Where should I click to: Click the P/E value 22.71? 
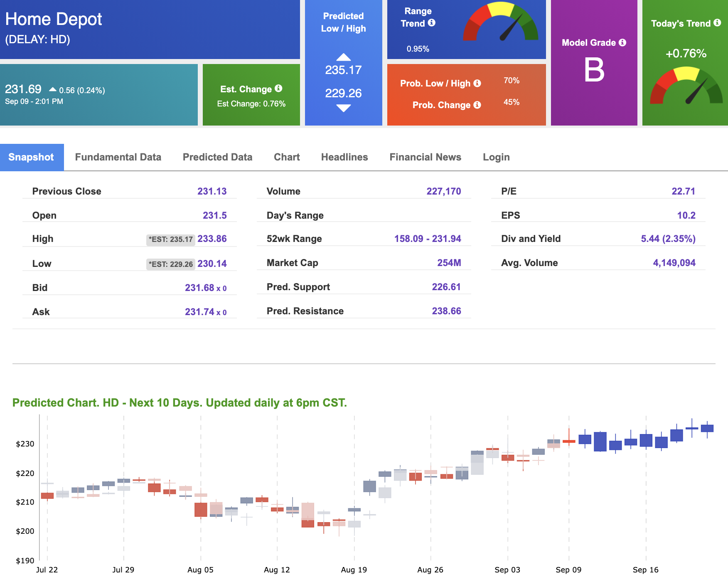tap(684, 191)
